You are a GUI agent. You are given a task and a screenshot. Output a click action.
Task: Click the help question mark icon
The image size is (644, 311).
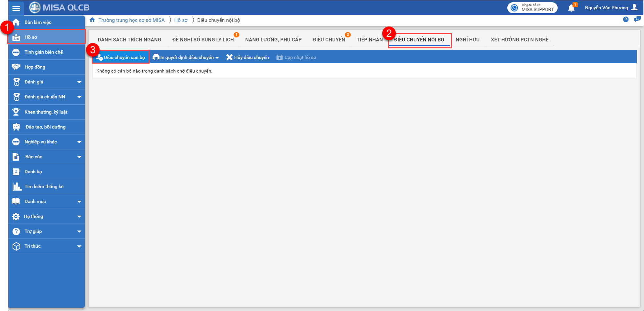coord(625,20)
